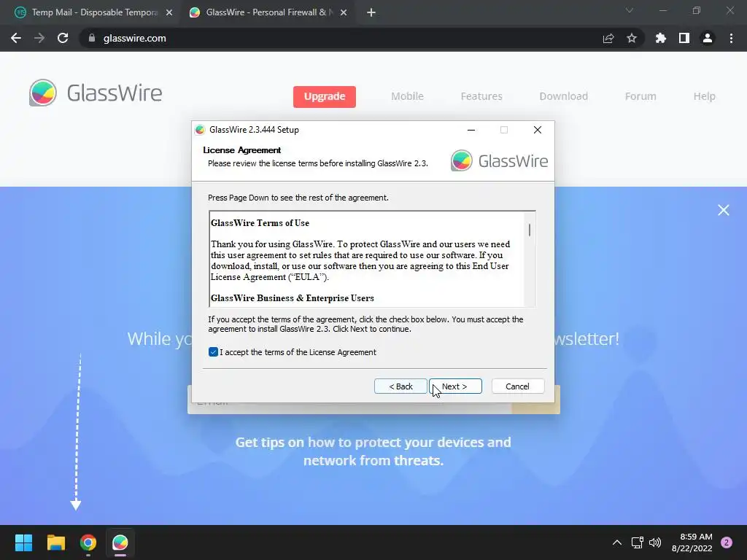Dismiss newsletter banner with white X
This screenshot has height=560, width=747.
pyautogui.click(x=723, y=210)
